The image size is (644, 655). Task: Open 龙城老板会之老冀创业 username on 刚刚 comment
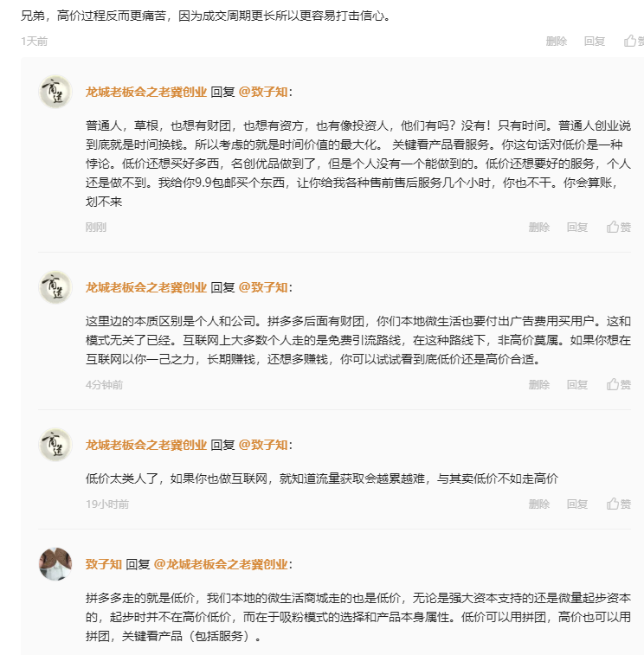pyautogui.click(x=145, y=91)
